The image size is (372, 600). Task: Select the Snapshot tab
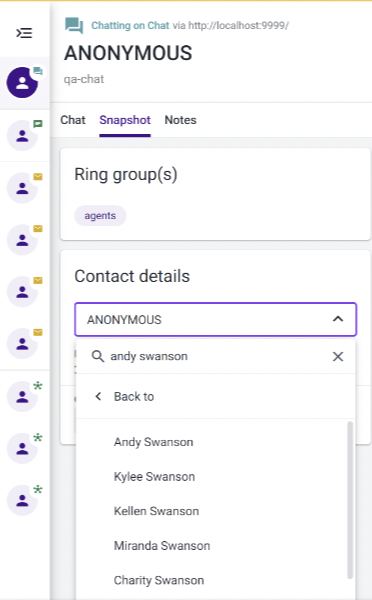pyautogui.click(x=125, y=120)
